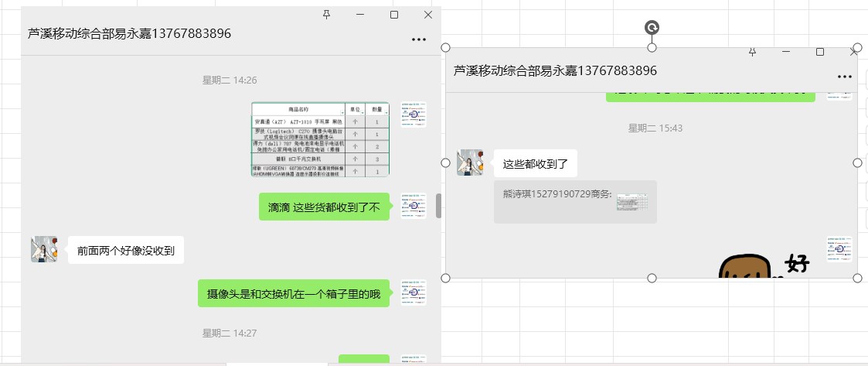
Task: Click the left chat window's vertical scrollbar thumb
Action: pyautogui.click(x=438, y=206)
